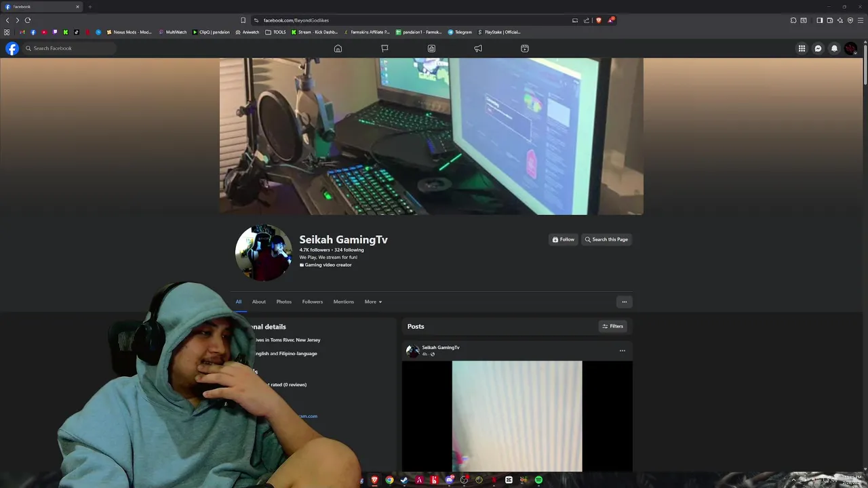Click the Seikah GamingTv cover photo
Screen dimensions: 868x488
tap(431, 136)
